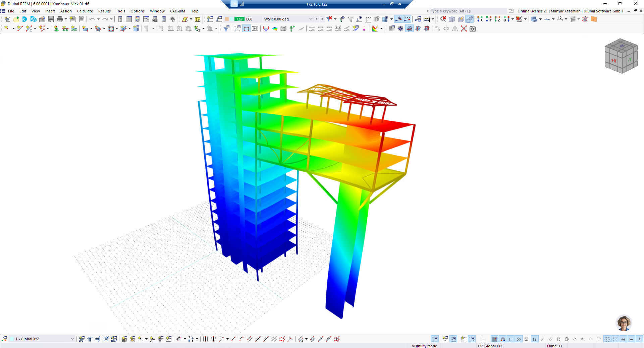Open the LC8 load case dropdown
The height and width of the screenshot is (348, 644).
tap(250, 19)
